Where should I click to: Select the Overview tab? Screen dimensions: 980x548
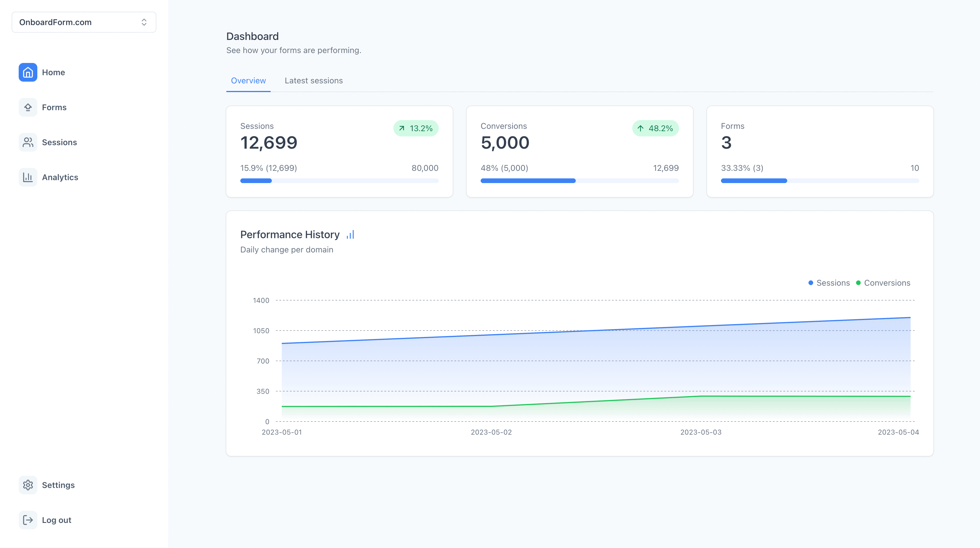(x=248, y=81)
